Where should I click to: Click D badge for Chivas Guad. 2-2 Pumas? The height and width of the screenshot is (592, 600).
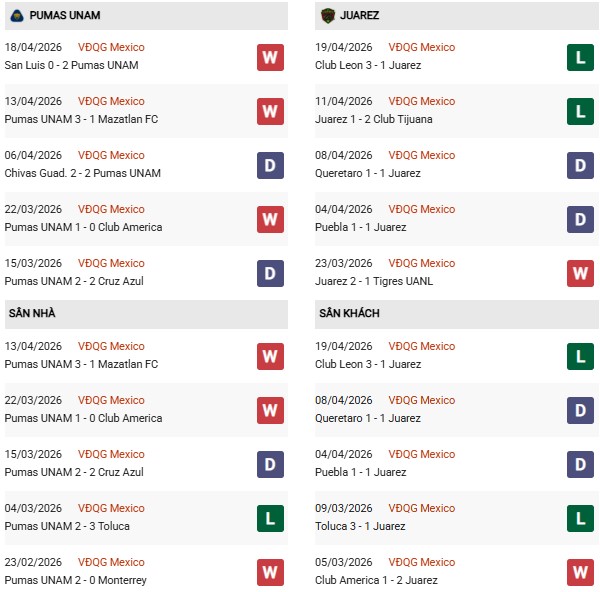(270, 165)
